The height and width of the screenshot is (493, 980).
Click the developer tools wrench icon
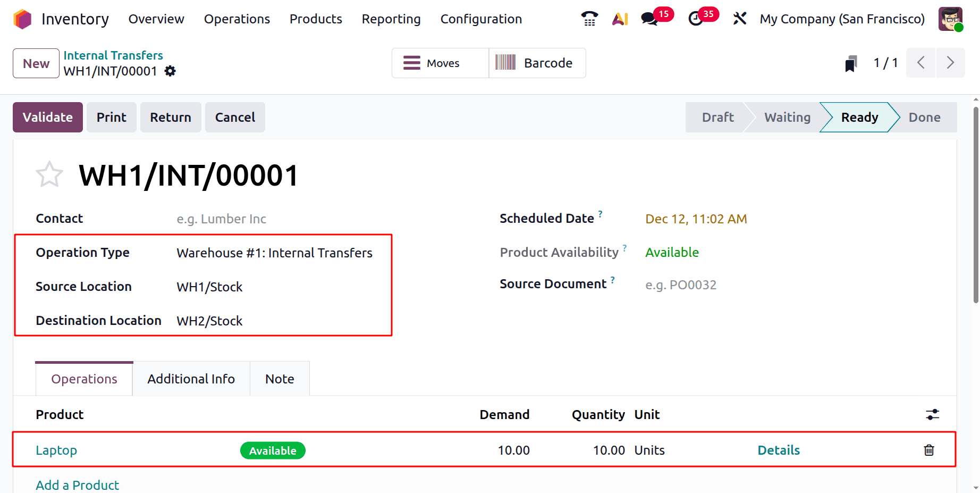pyautogui.click(x=739, y=19)
